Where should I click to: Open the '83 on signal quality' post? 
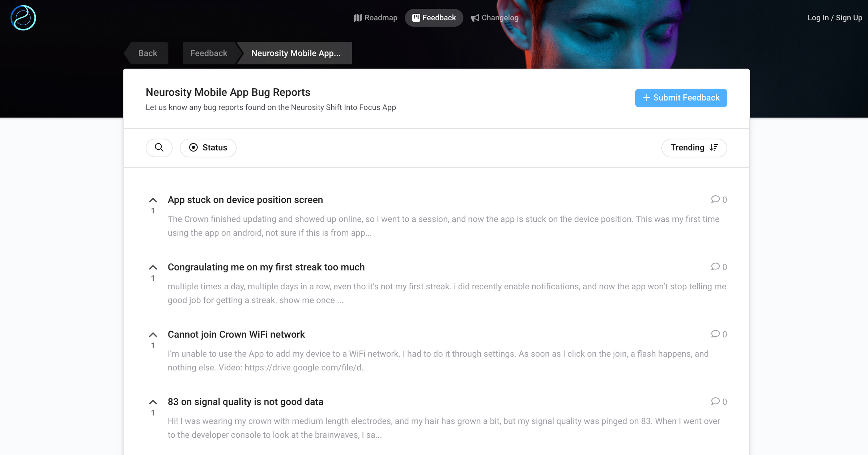[246, 401]
